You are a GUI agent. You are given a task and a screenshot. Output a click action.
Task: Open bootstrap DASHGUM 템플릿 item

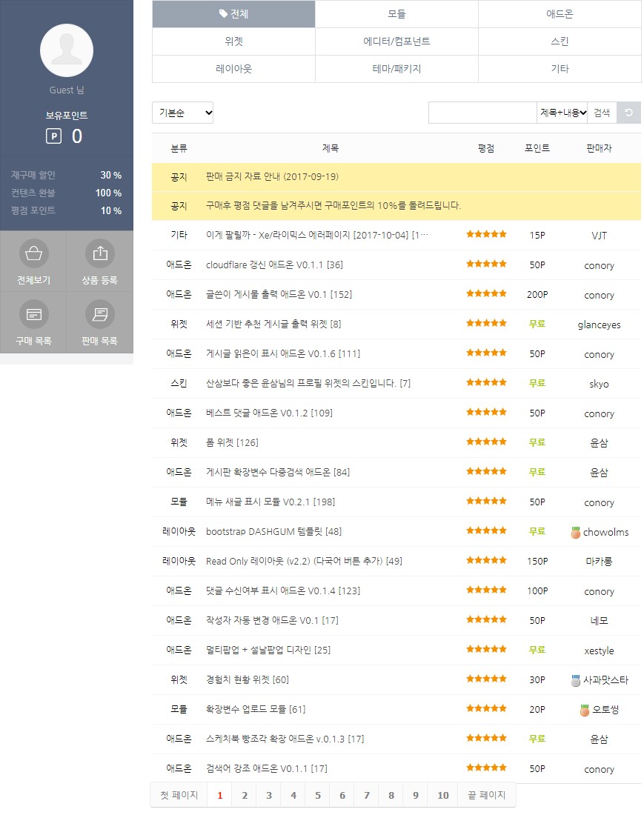click(273, 531)
